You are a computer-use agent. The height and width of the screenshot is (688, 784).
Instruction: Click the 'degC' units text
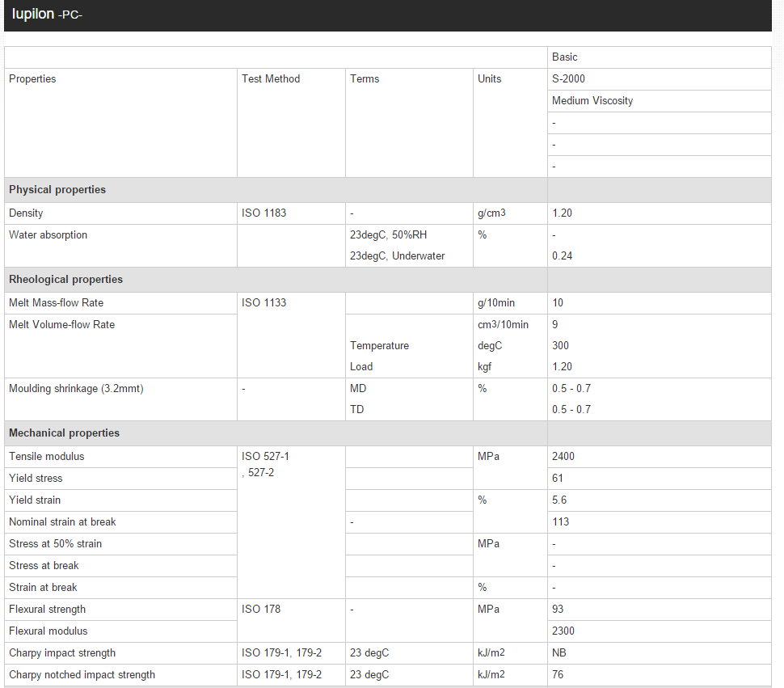pyautogui.click(x=490, y=346)
